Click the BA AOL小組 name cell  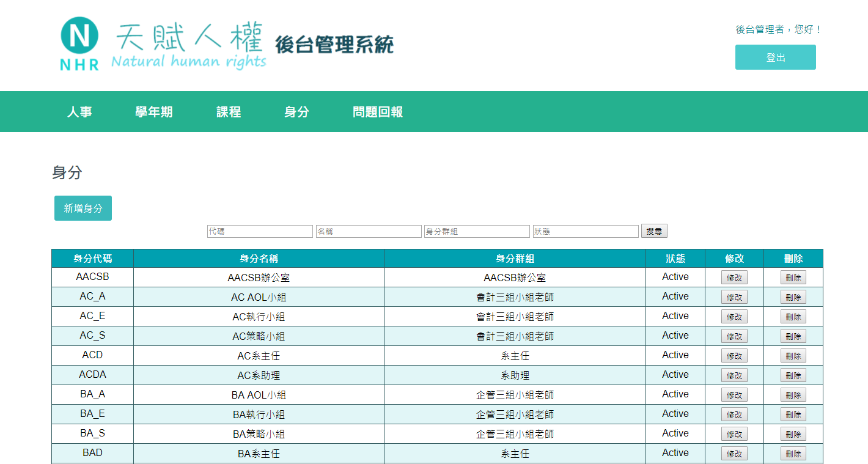(x=259, y=395)
